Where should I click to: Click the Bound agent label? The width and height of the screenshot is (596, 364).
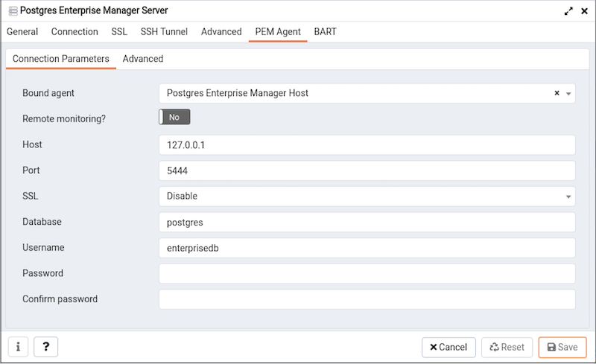(x=48, y=93)
